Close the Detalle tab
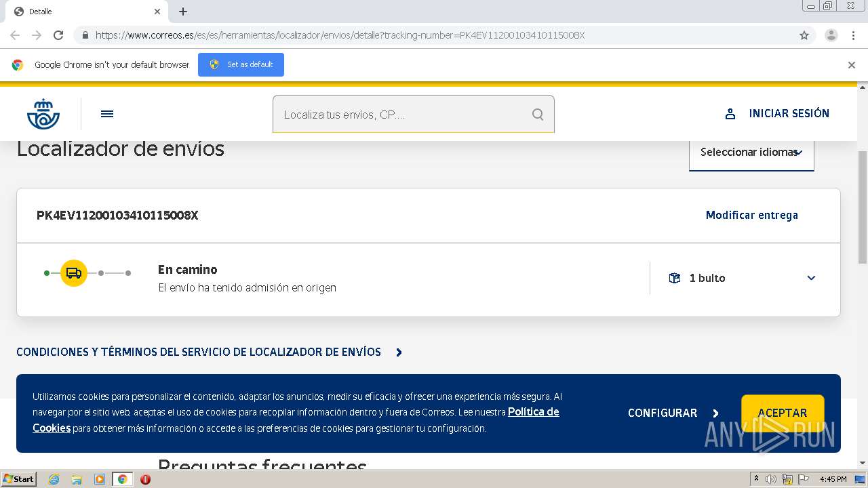 pos(157,12)
